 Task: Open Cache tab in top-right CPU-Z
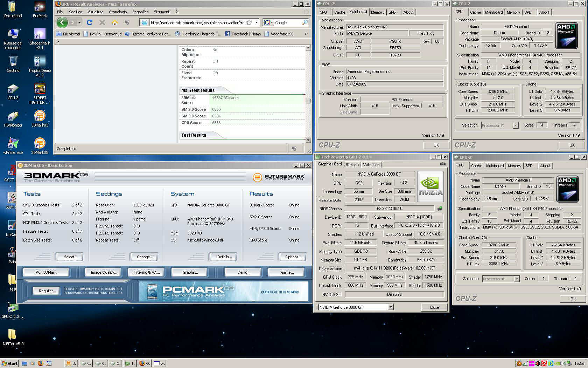tap(475, 12)
